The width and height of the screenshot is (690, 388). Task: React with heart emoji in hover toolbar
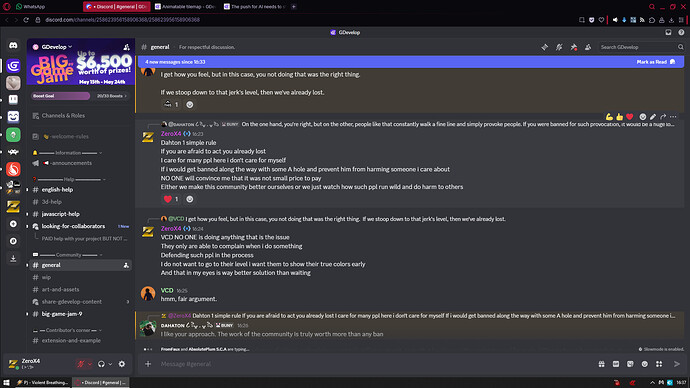click(630, 117)
